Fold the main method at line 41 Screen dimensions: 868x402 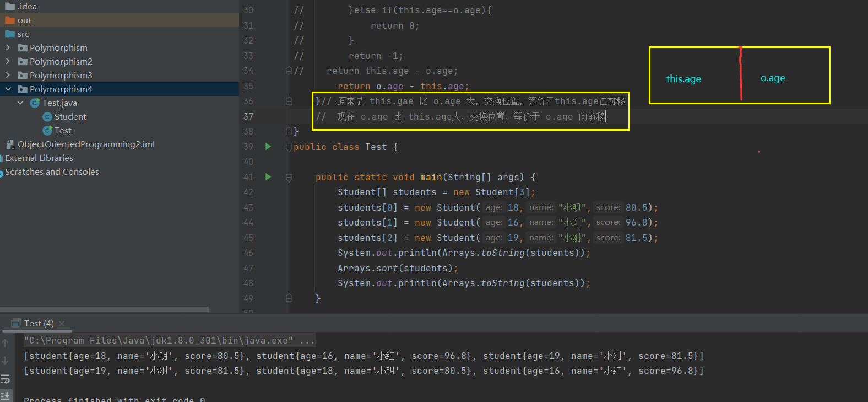click(289, 178)
